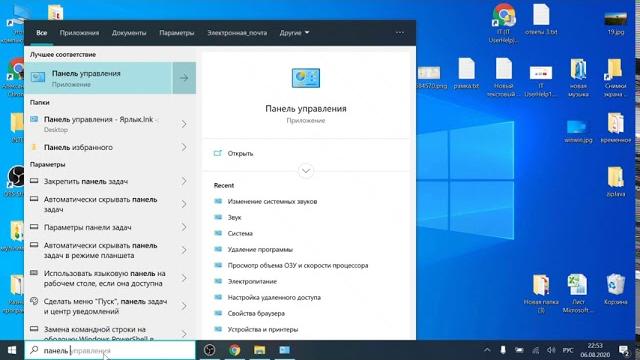
Task: Select временное desktop folder
Action: 616,127
